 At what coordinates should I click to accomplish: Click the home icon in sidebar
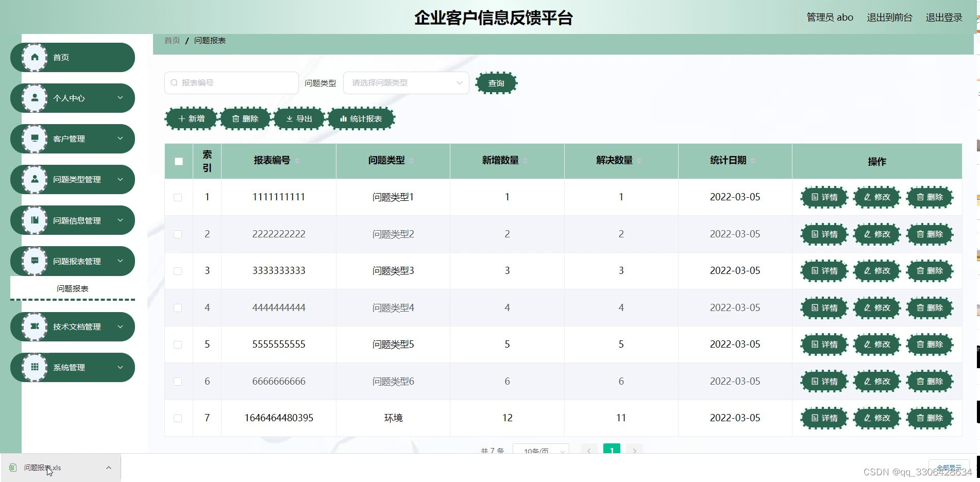click(x=35, y=57)
